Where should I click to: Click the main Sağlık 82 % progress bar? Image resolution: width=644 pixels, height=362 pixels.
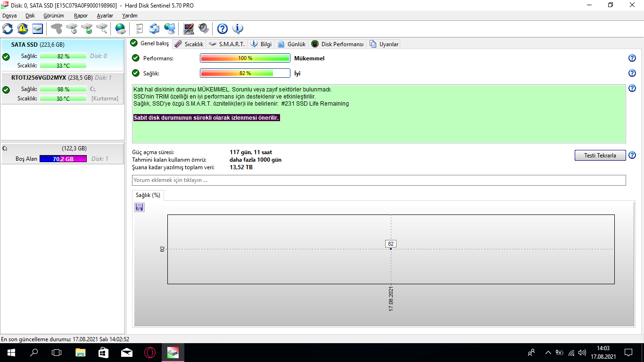coord(245,74)
